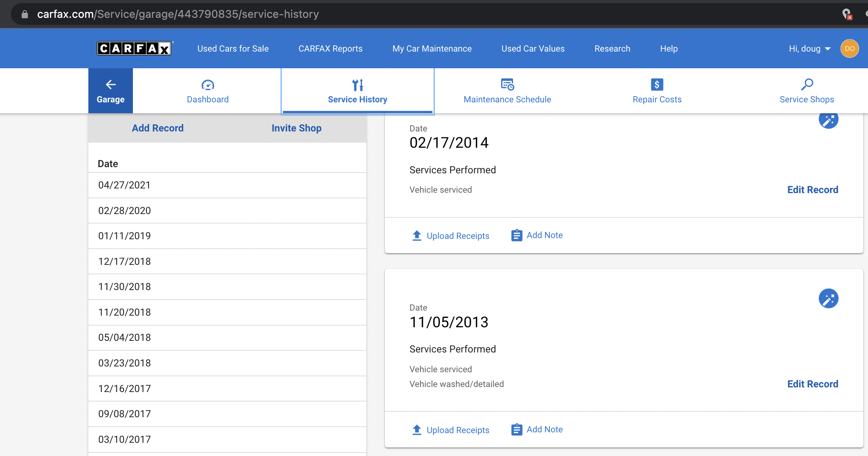Open Help menu
This screenshot has width=868, height=456.
(x=669, y=48)
